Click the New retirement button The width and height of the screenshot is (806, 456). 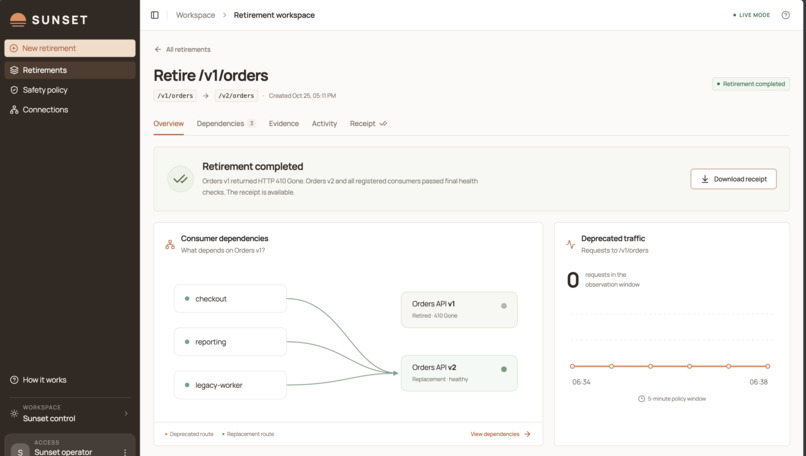[x=70, y=48]
